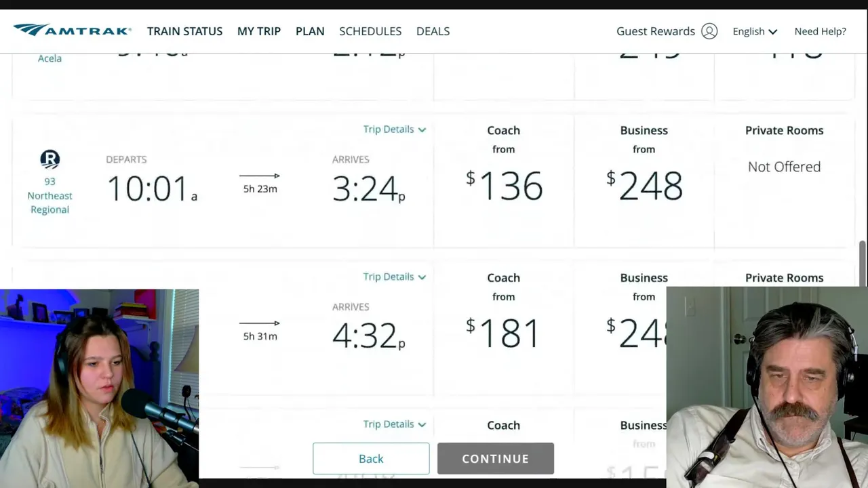Image resolution: width=868 pixels, height=488 pixels.
Task: Select the $248 Business fare for train 93
Action: click(x=644, y=186)
